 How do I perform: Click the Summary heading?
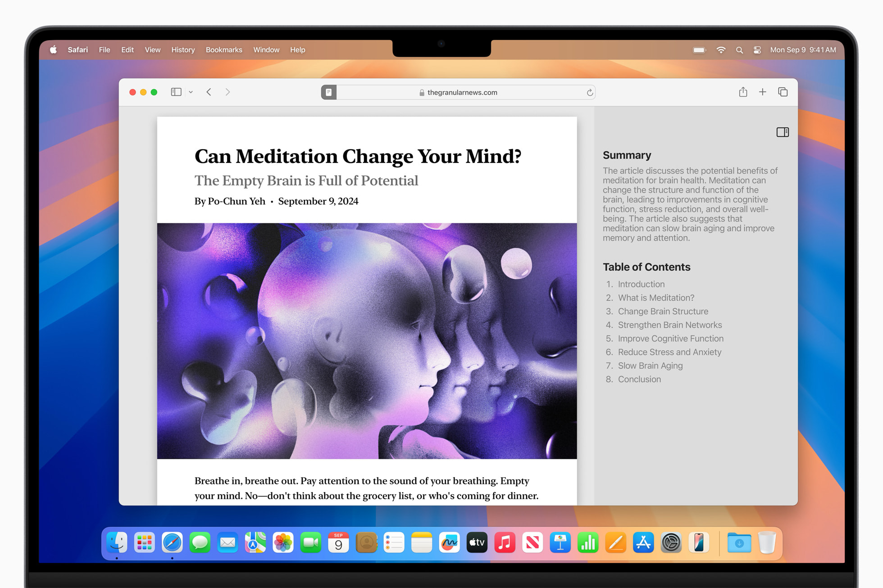tap(627, 155)
